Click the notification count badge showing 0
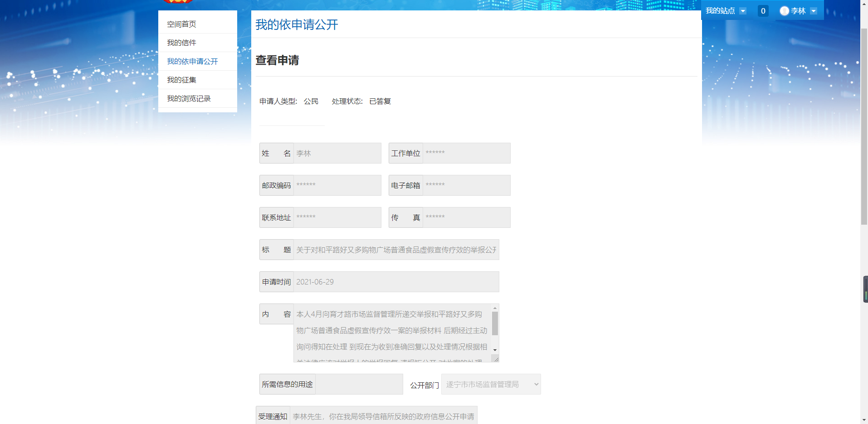 pyautogui.click(x=763, y=11)
